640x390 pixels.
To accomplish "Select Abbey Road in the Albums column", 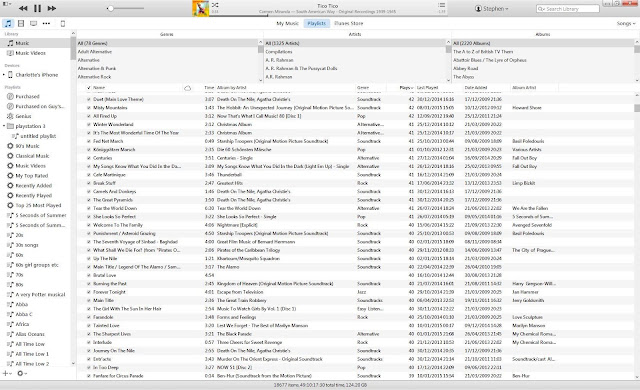I will click(x=543, y=69).
